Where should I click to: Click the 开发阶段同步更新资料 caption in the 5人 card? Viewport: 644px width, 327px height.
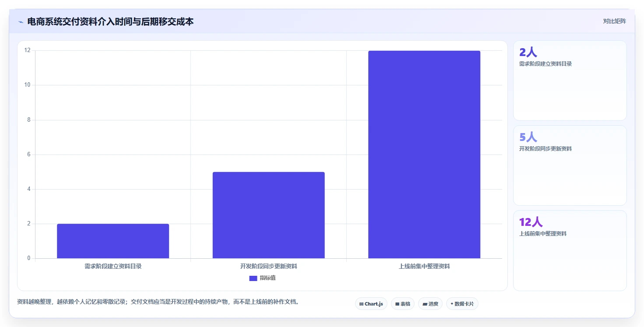[x=545, y=149]
